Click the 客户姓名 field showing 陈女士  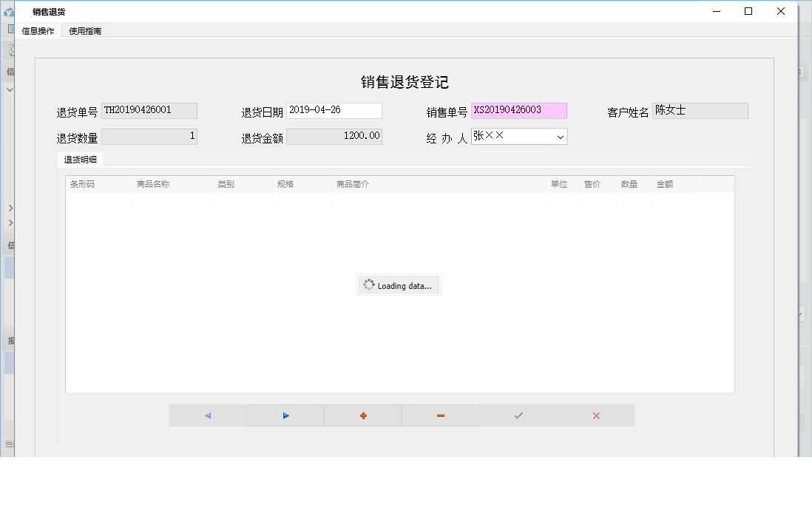pos(700,110)
